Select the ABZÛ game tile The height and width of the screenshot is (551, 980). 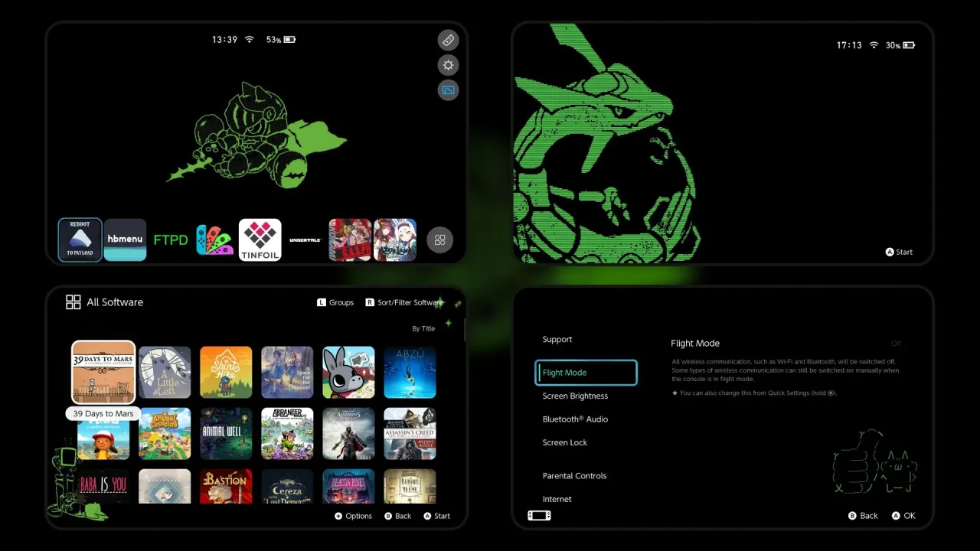pos(410,373)
